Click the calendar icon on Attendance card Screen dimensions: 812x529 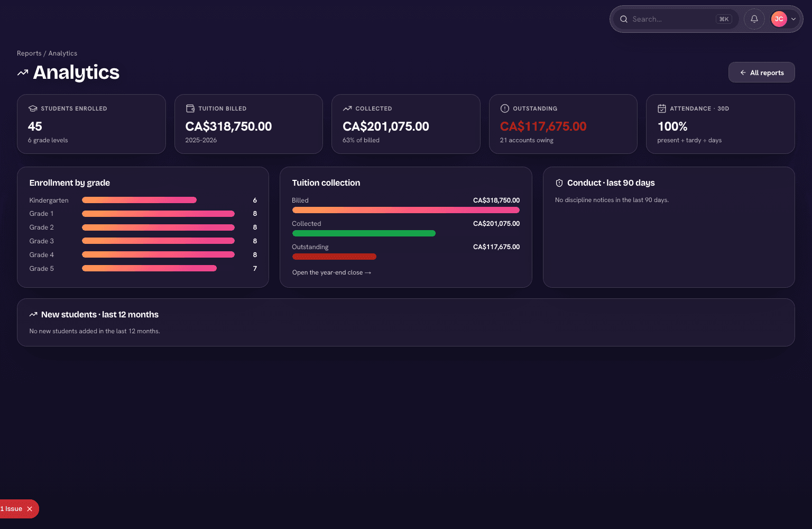pyautogui.click(x=662, y=108)
